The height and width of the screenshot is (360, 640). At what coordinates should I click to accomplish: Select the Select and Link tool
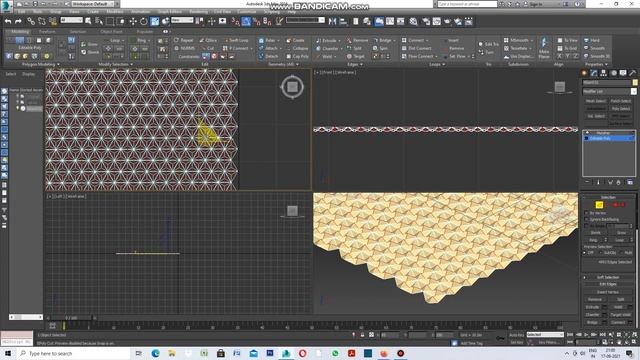tap(31, 21)
